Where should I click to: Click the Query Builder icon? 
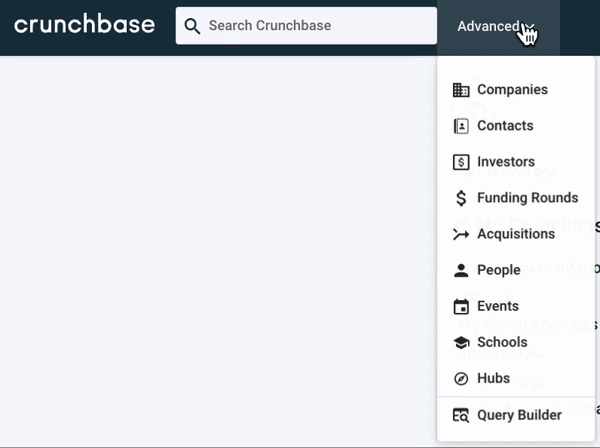(x=461, y=415)
